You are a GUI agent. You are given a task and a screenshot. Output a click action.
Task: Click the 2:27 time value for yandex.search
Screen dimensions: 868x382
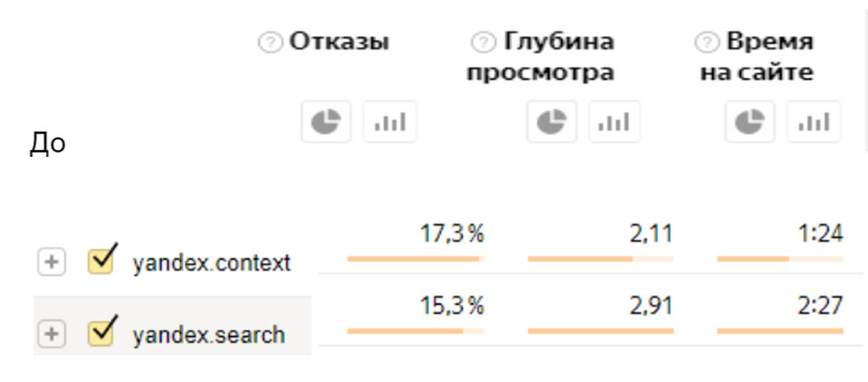pyautogui.click(x=820, y=306)
